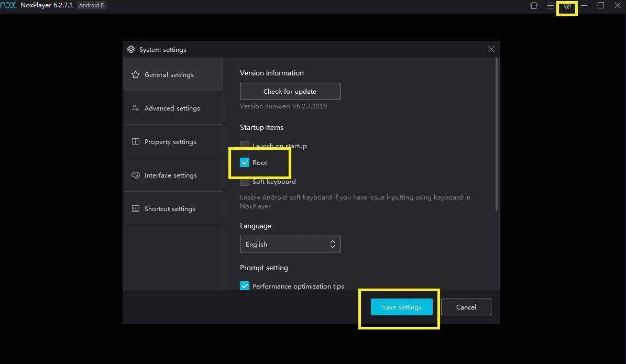Click the Prompt setting heading
Viewport: 626px width, 364px height.
264,268
